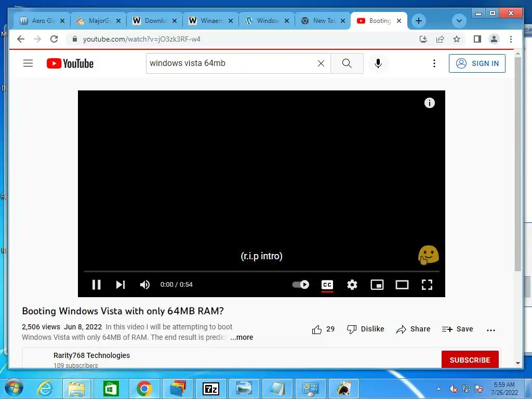This screenshot has width=532, height=399.
Task: Open Windows Explorer from taskbar
Action: pos(77,389)
